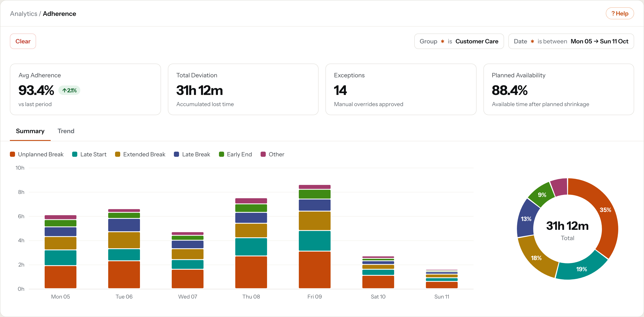
Task: Click the 19% donut slice
Action: tap(582, 269)
